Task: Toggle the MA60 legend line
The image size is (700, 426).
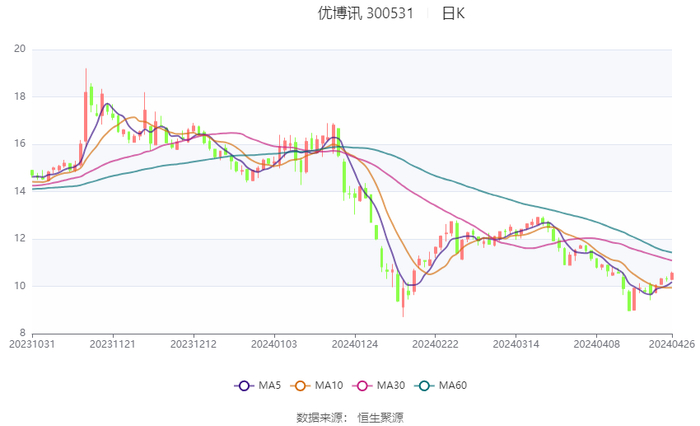Action: [441, 385]
